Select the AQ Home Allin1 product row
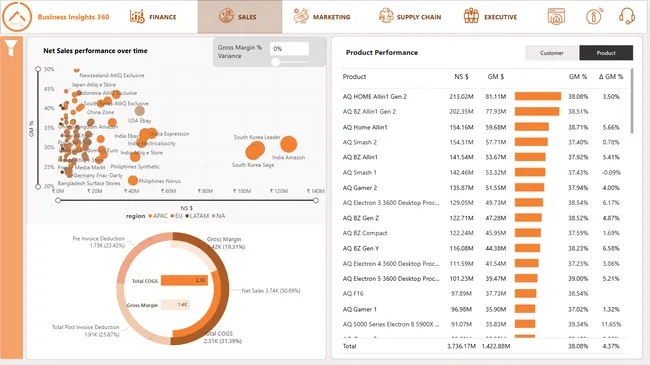The image size is (650, 365). tap(484, 127)
